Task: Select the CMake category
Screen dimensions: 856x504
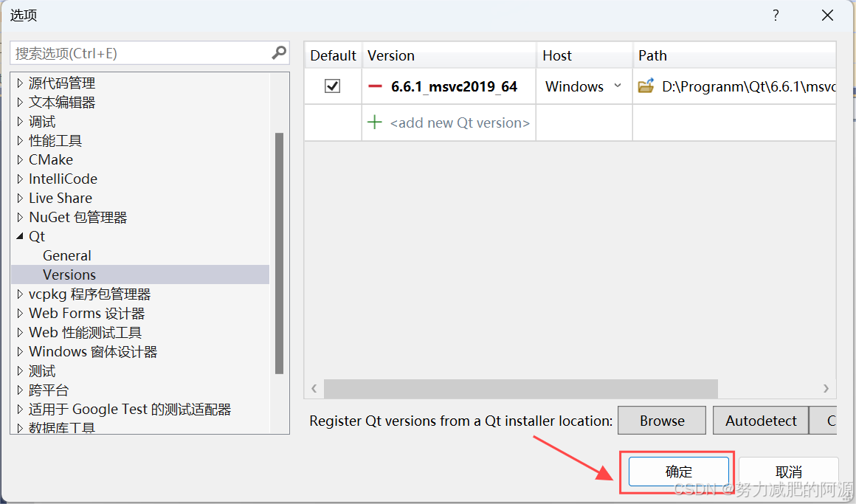Action: pos(51,159)
